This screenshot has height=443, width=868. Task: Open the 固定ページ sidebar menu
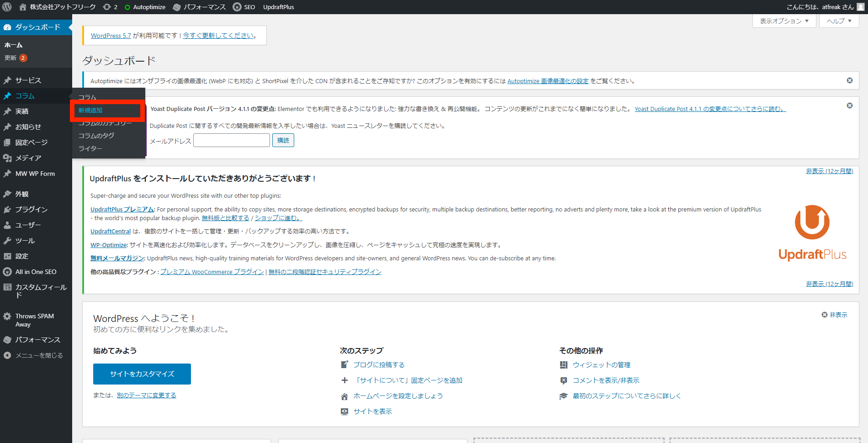click(x=36, y=142)
